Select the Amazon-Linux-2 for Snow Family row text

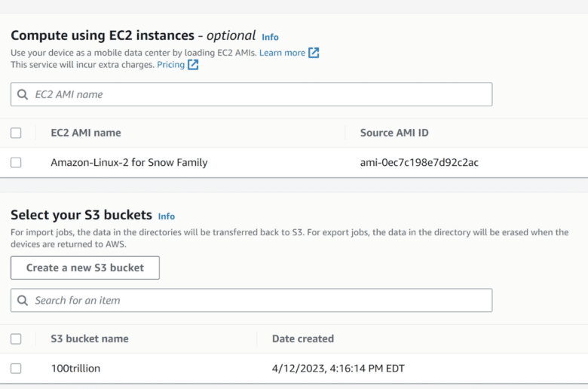pyautogui.click(x=129, y=162)
